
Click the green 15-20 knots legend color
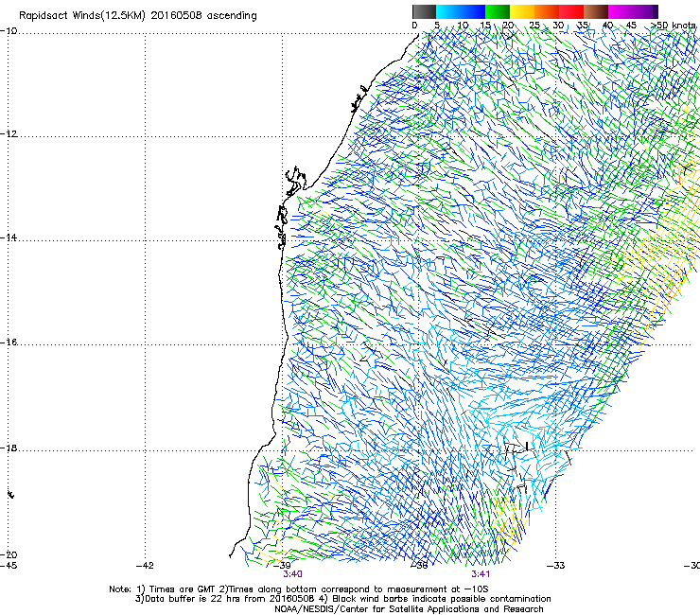[498, 11]
